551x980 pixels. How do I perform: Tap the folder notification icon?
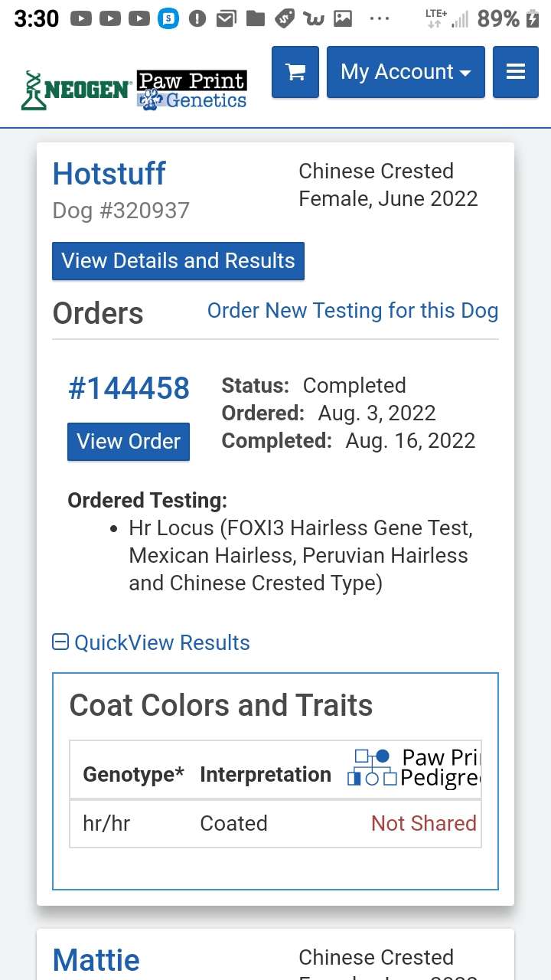[255, 19]
